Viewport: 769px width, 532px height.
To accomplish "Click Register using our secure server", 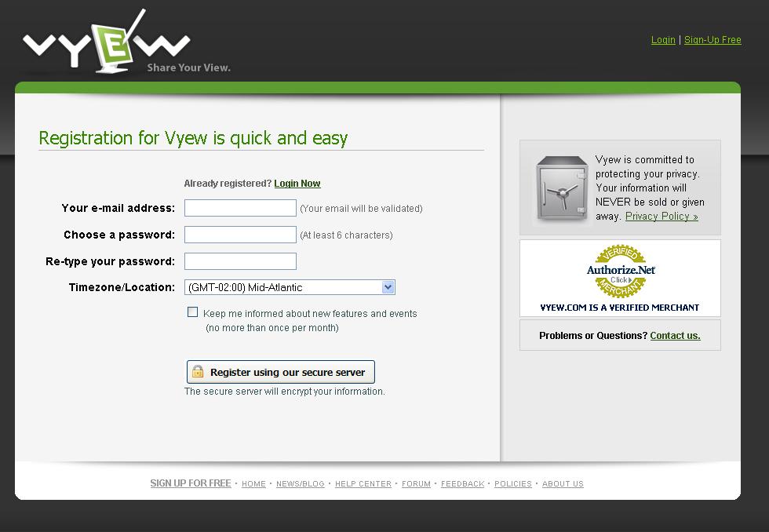I will click(x=281, y=372).
